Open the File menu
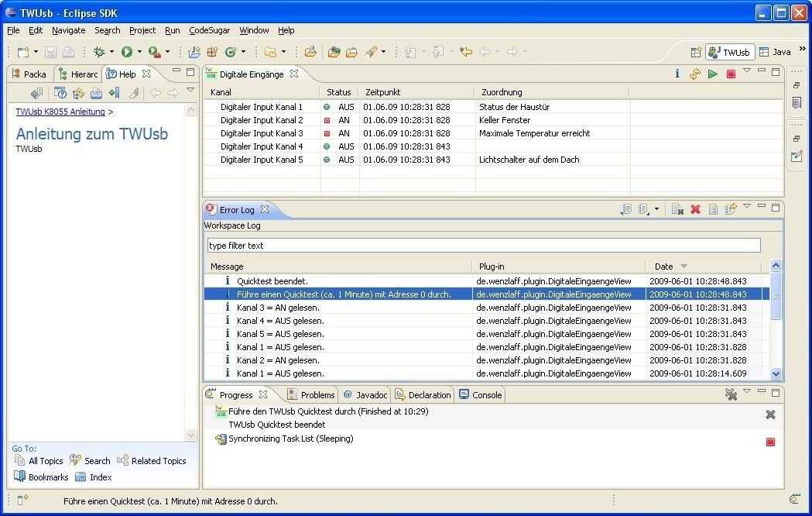Image resolution: width=812 pixels, height=516 pixels. (x=13, y=30)
